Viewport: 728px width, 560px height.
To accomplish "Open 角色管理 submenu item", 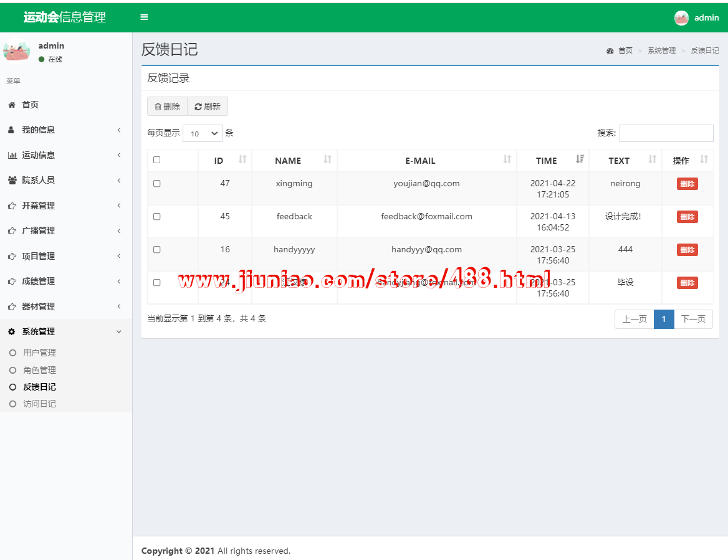I will [x=40, y=370].
